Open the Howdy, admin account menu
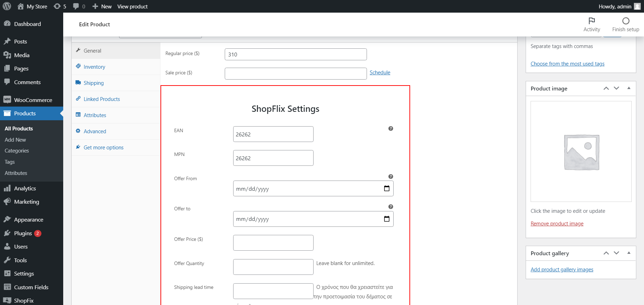Viewport: 644px width, 305px height. point(619,6)
